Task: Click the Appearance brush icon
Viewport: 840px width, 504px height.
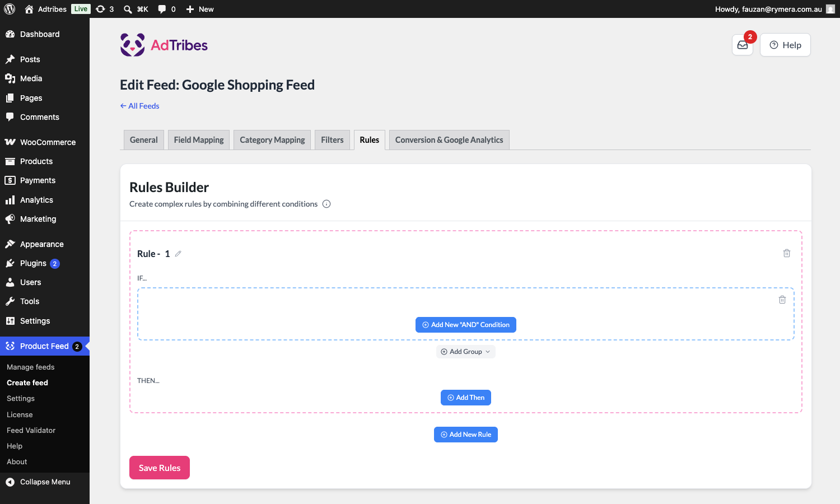Action: tap(10, 244)
